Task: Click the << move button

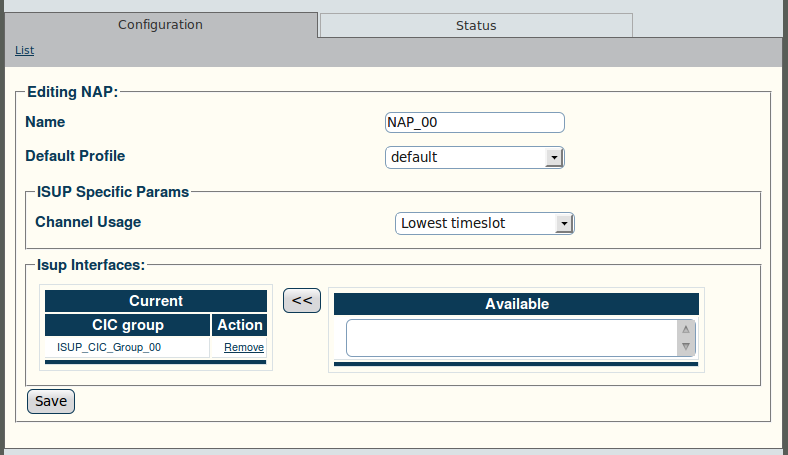Action: [x=302, y=301]
